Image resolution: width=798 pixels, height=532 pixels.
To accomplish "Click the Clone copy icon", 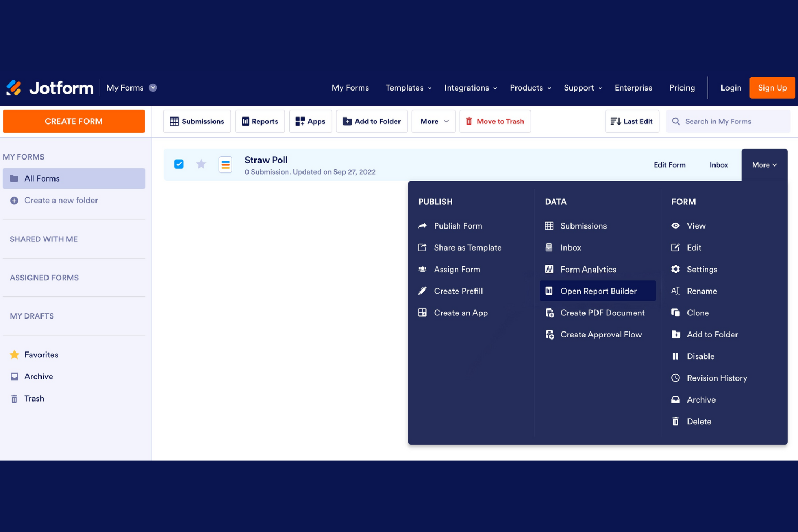I will [676, 313].
